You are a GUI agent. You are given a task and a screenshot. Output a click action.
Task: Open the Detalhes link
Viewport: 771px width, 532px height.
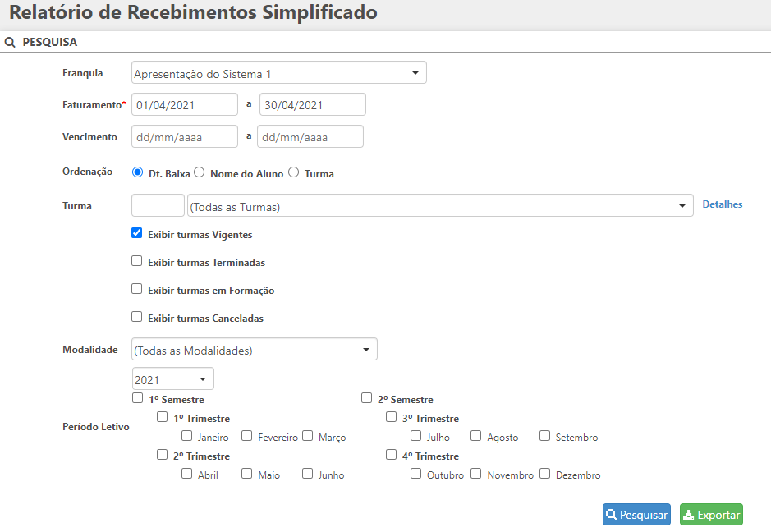point(723,204)
